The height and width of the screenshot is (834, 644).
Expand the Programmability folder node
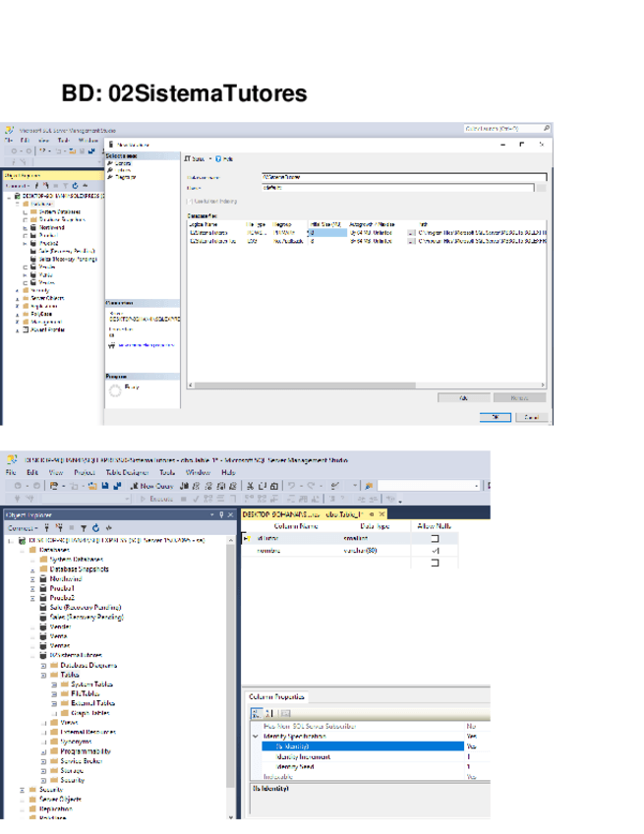click(43, 751)
